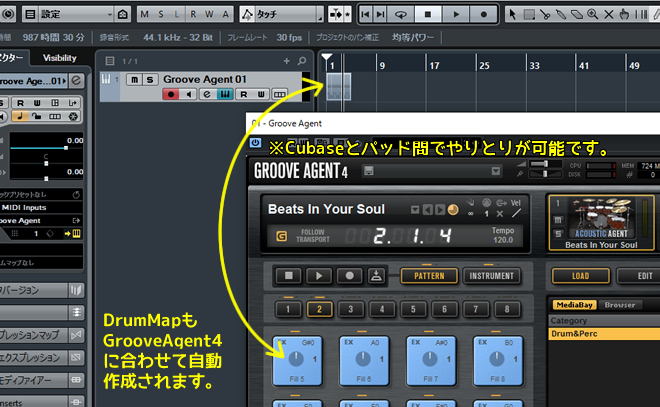Open the Beats In Your Soul kit dropdown
660x407 pixels.
click(x=415, y=210)
